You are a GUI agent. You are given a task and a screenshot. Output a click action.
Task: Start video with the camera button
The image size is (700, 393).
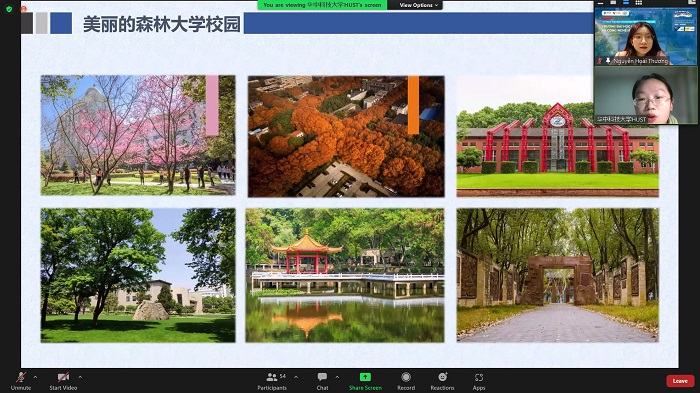coord(63,380)
